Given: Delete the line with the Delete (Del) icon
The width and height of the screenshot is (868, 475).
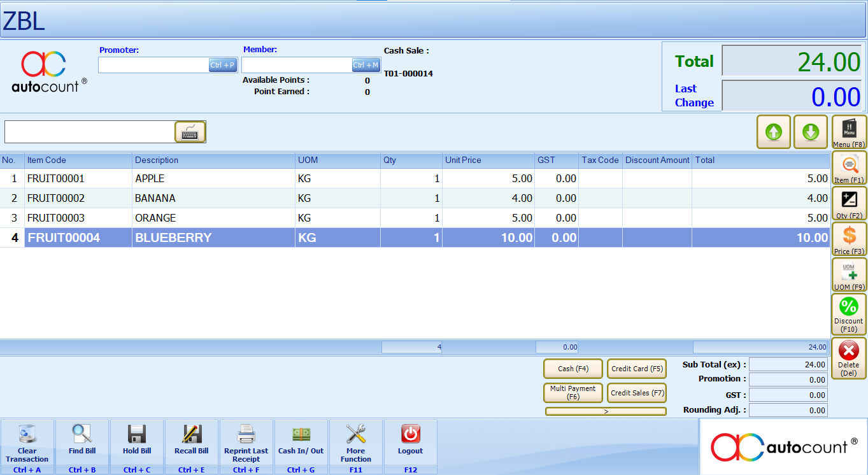Looking at the screenshot, I should point(848,357).
